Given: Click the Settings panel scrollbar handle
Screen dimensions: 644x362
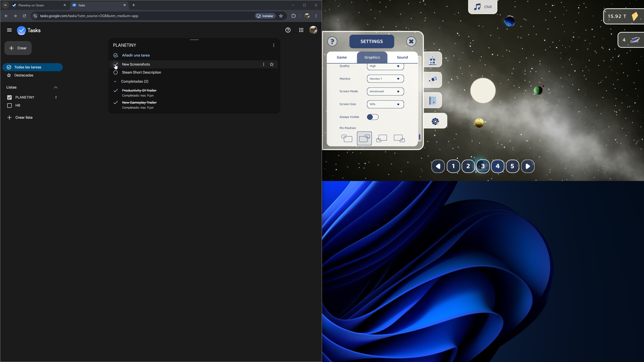Looking at the screenshot, I should (x=420, y=137).
